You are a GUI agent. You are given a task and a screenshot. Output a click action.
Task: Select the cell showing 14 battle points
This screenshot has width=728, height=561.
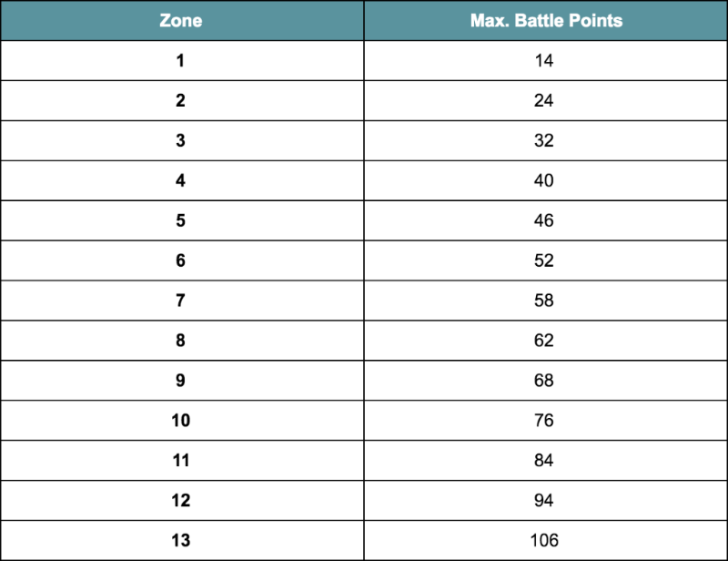pyautogui.click(x=545, y=60)
